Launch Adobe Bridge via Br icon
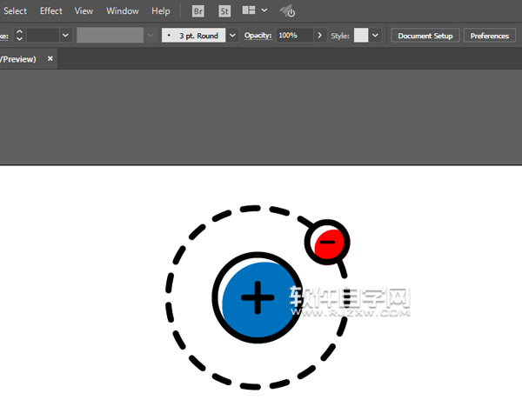522x420 pixels. pyautogui.click(x=198, y=11)
